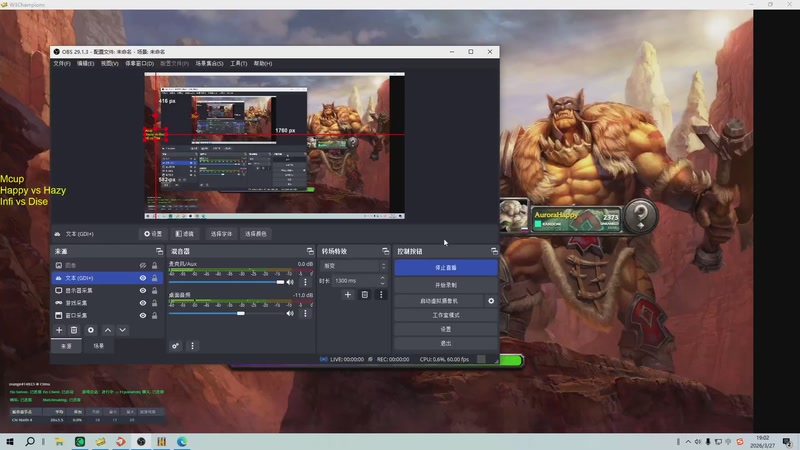Switch to the 来源 tab
The width and height of the screenshot is (800, 450).
pyautogui.click(x=66, y=346)
